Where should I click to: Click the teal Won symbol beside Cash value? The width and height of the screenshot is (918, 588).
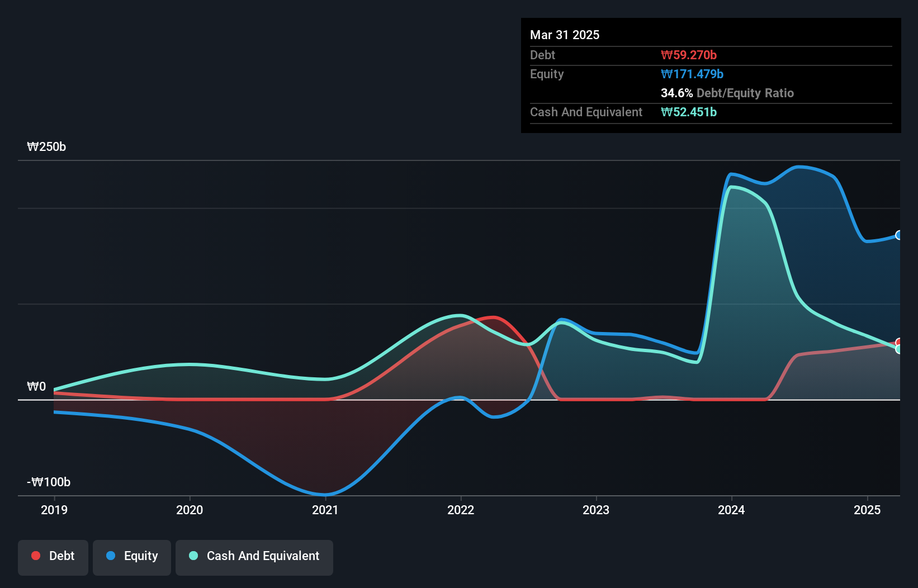click(666, 112)
